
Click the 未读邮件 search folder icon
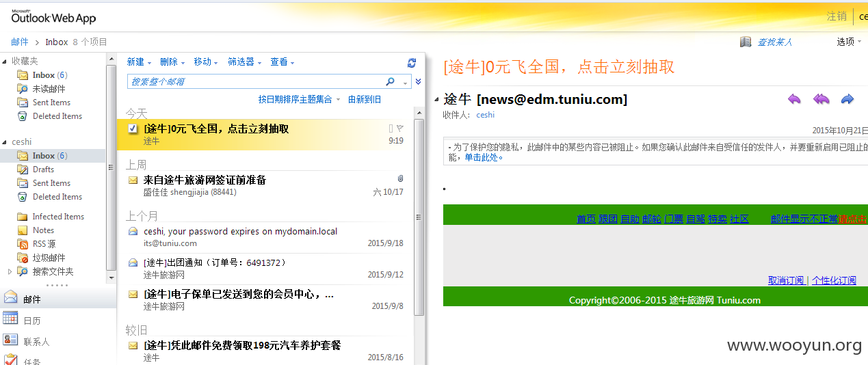point(23,89)
